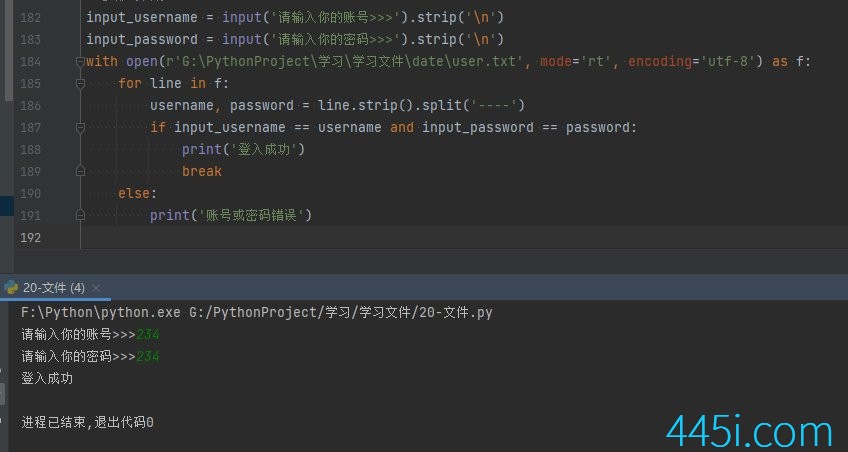The image size is (848, 452).
Task: Click gutter line number 188
Action: (30, 149)
